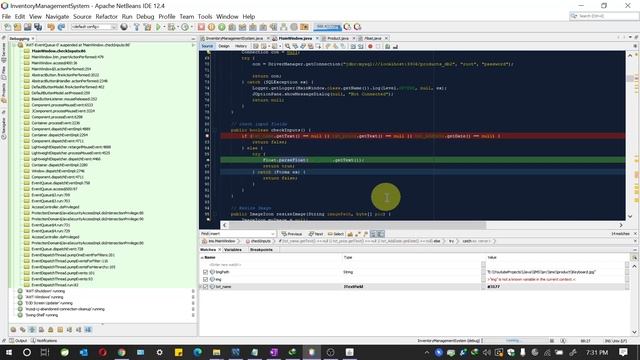Click the Select button in find bar
This screenshot has width=640, height=360.
(x=336, y=234)
